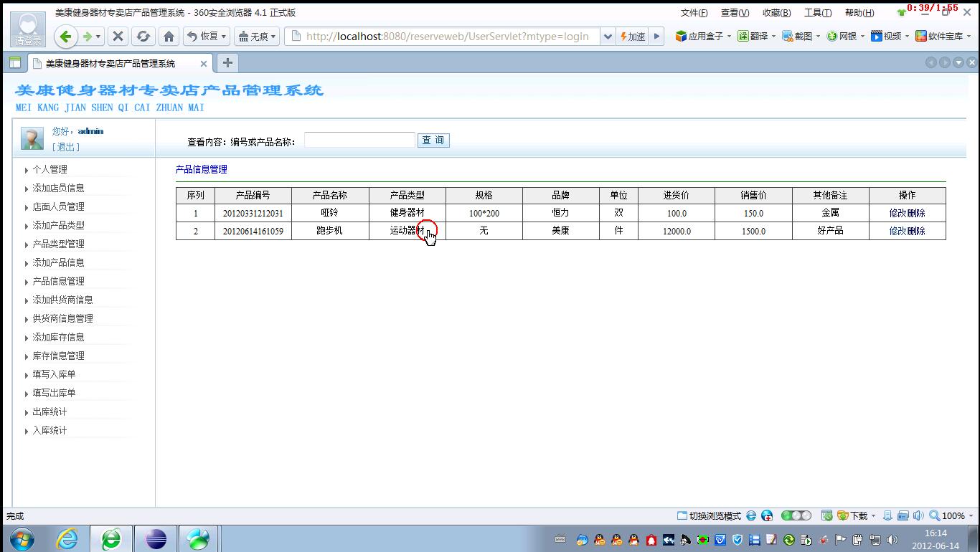Click 删除 for the 跑步机 product row

click(916, 231)
